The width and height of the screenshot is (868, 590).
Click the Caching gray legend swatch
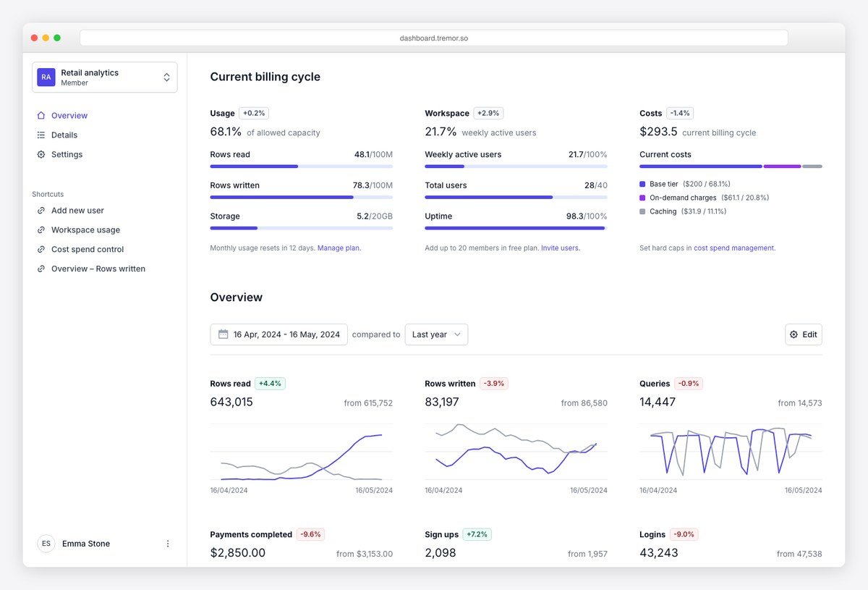tap(642, 211)
